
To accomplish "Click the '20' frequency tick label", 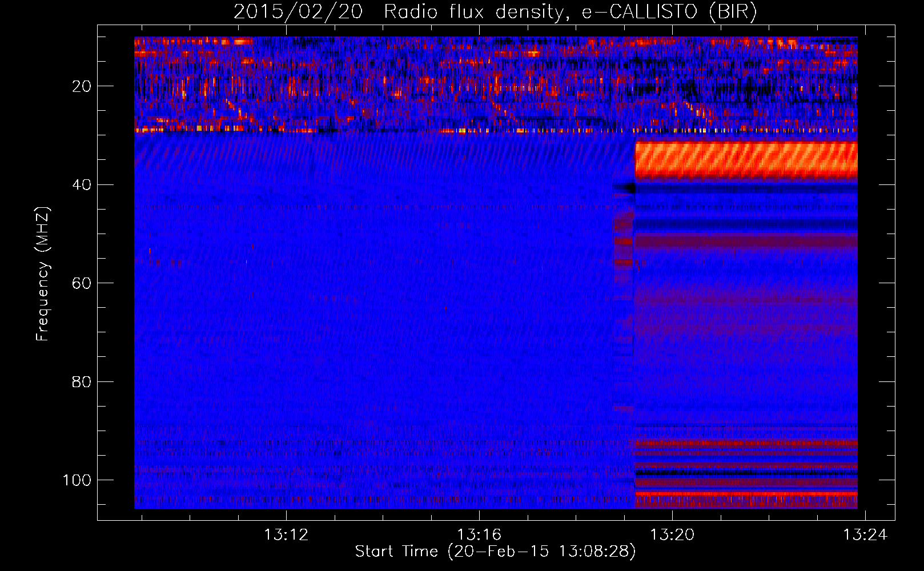I will click(x=82, y=86).
